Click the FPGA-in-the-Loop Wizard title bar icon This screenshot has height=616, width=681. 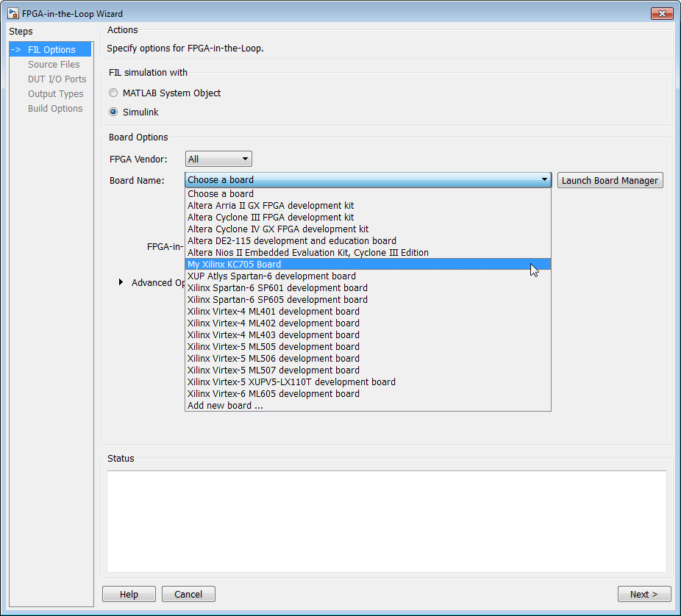[x=13, y=13]
